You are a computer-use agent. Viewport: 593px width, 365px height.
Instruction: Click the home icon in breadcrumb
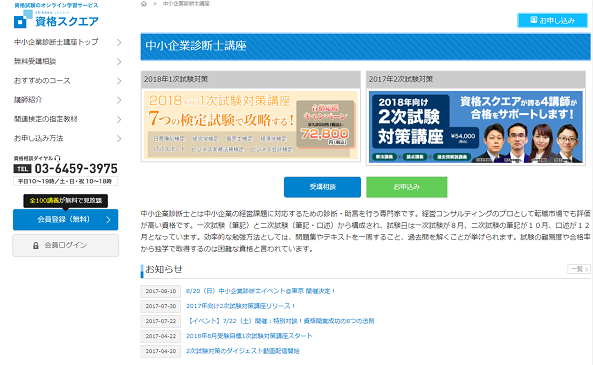(144, 3)
